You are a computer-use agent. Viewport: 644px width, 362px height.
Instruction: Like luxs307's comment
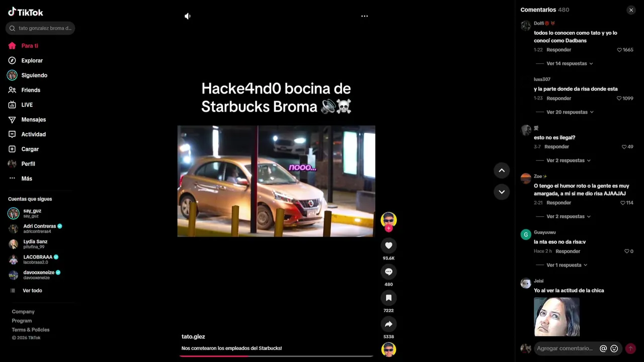619,99
